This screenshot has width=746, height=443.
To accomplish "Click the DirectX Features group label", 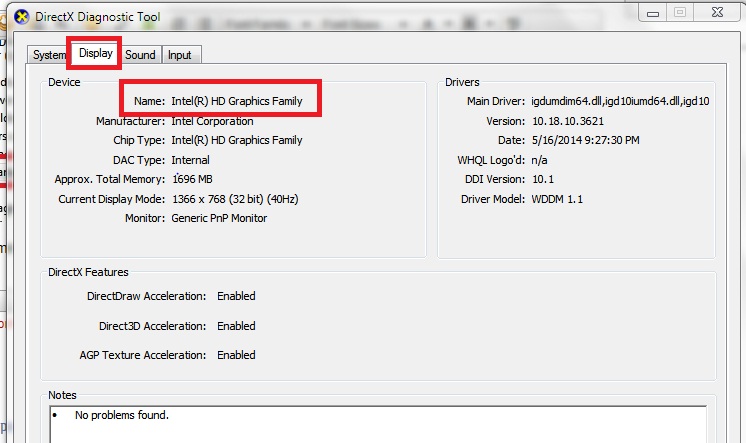I will (x=88, y=272).
